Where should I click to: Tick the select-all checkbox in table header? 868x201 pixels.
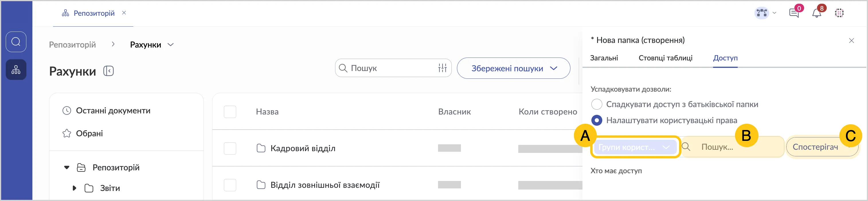(x=230, y=112)
